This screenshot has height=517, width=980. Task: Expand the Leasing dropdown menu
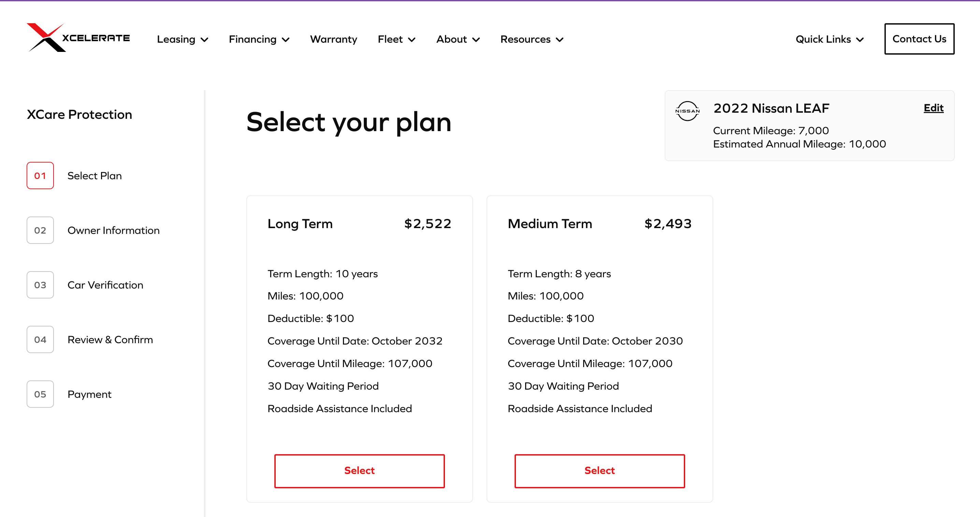(x=182, y=39)
